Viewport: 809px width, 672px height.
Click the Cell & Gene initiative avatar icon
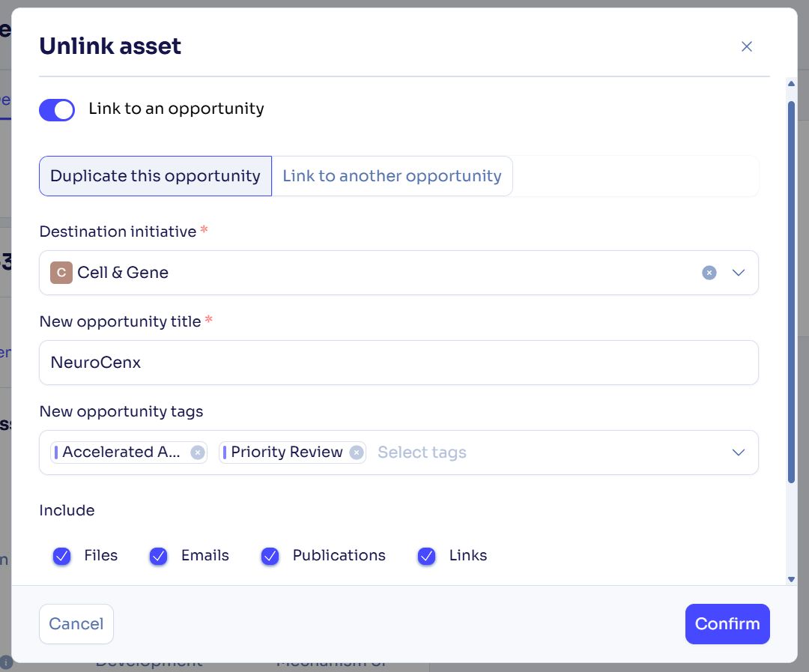click(61, 273)
